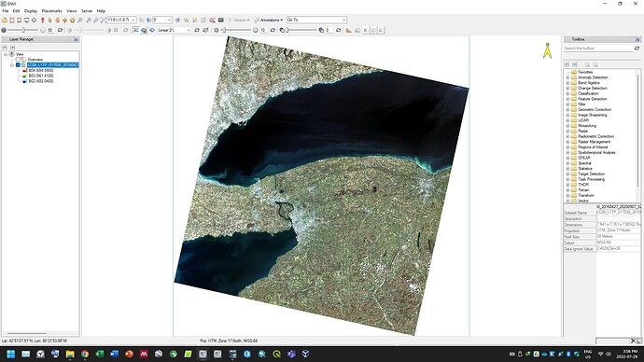644x362 pixels.
Task: Activate the Crosshairs diamond icon
Action: (x=35, y=20)
